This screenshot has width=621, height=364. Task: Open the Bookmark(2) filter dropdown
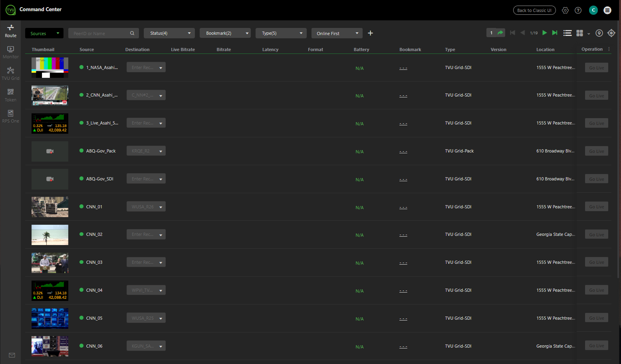click(225, 33)
